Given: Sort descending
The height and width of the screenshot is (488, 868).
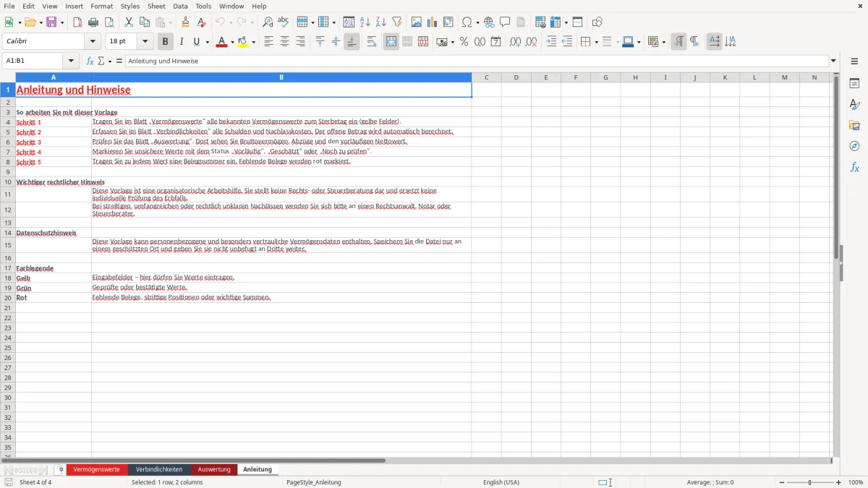Looking at the screenshot, I should tap(381, 22).
